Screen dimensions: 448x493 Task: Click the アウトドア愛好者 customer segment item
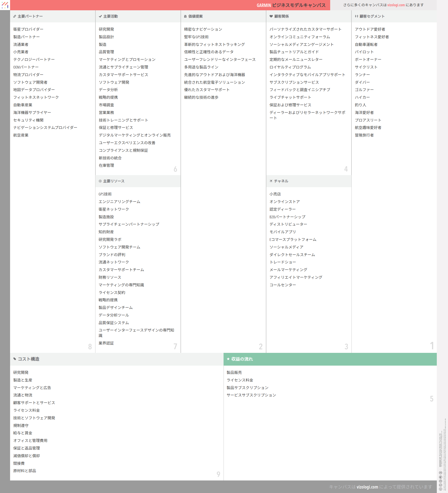tap(370, 29)
